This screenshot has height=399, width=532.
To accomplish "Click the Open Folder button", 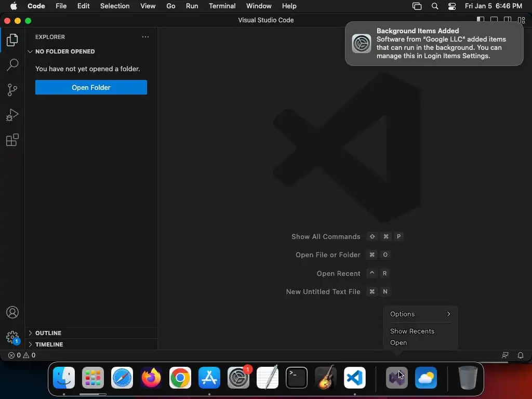I will pos(91,87).
